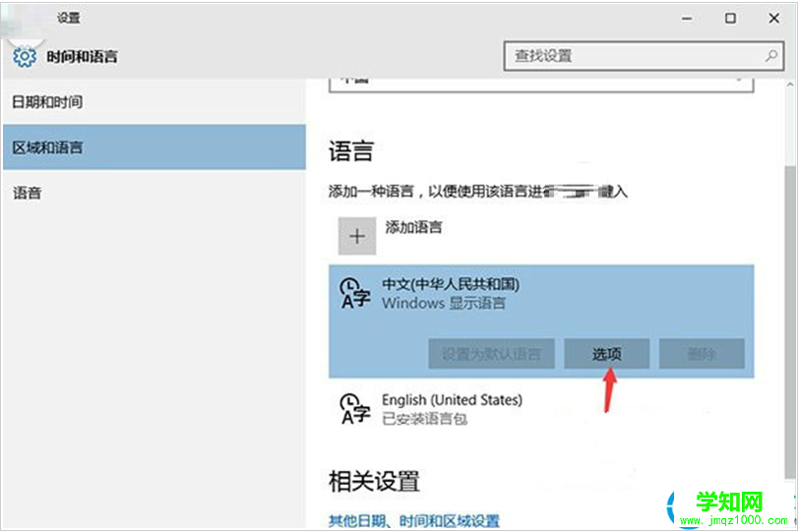Open the 其他日期、时间和区域设置 link

point(413,521)
